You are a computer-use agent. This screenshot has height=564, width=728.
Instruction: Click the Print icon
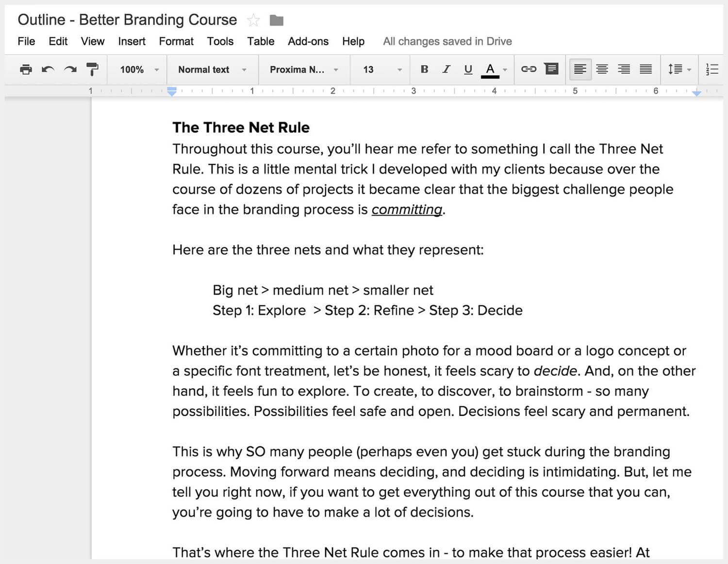click(x=26, y=69)
